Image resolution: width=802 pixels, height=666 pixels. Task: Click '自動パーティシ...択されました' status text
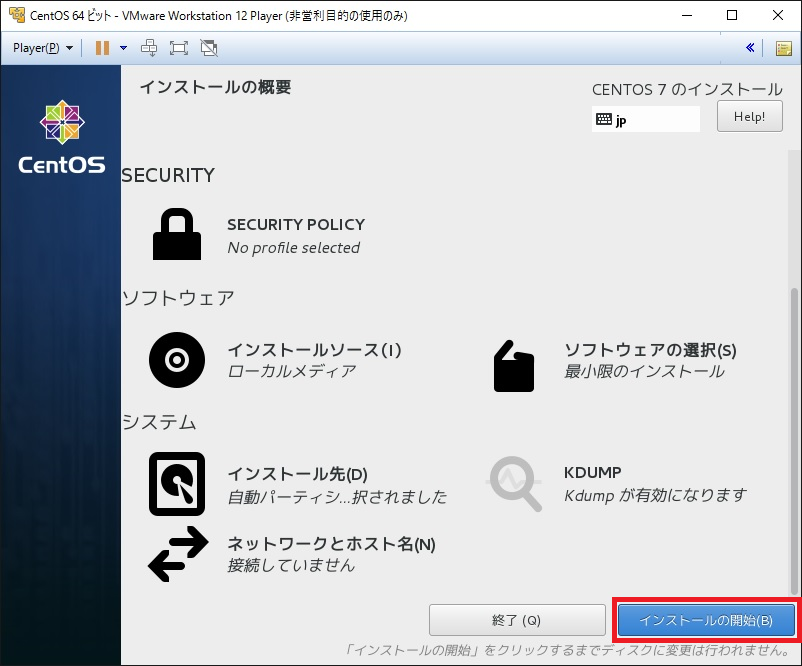(x=337, y=497)
